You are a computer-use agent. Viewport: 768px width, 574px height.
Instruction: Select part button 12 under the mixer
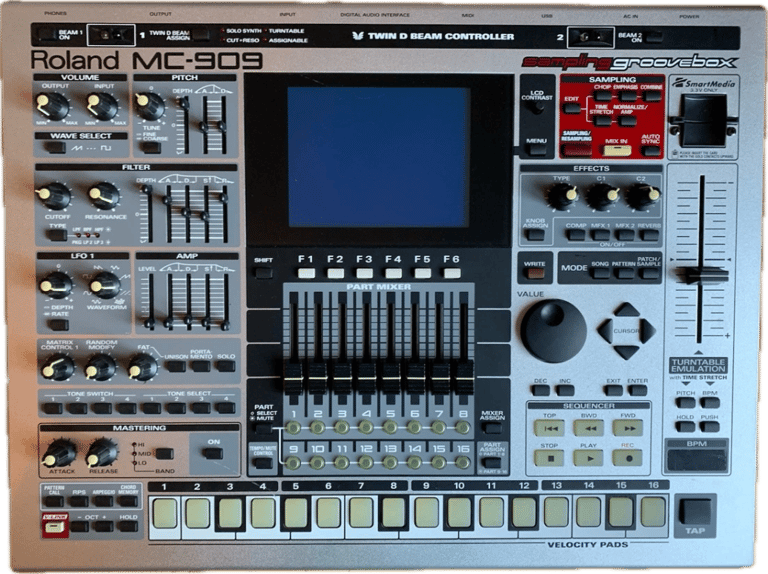point(365,462)
